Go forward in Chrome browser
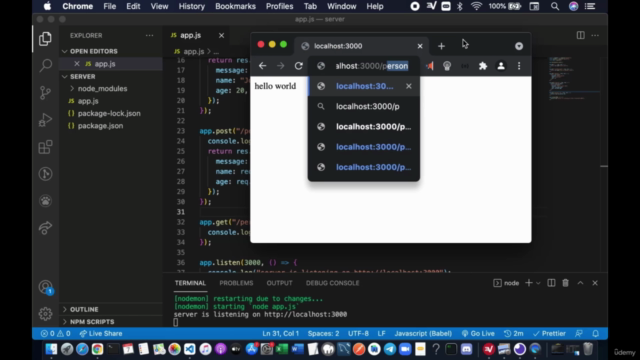The width and height of the screenshot is (640, 360). pos(280,66)
